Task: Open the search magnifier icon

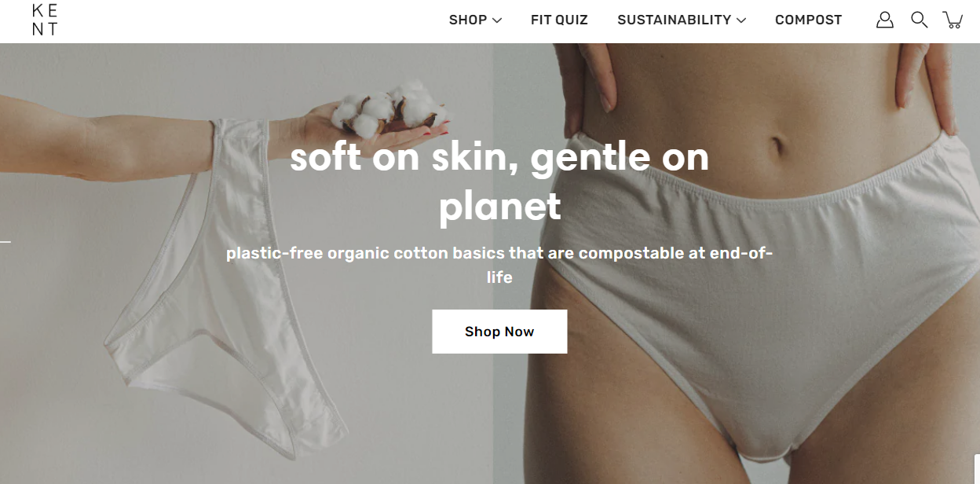Action: pyautogui.click(x=919, y=20)
